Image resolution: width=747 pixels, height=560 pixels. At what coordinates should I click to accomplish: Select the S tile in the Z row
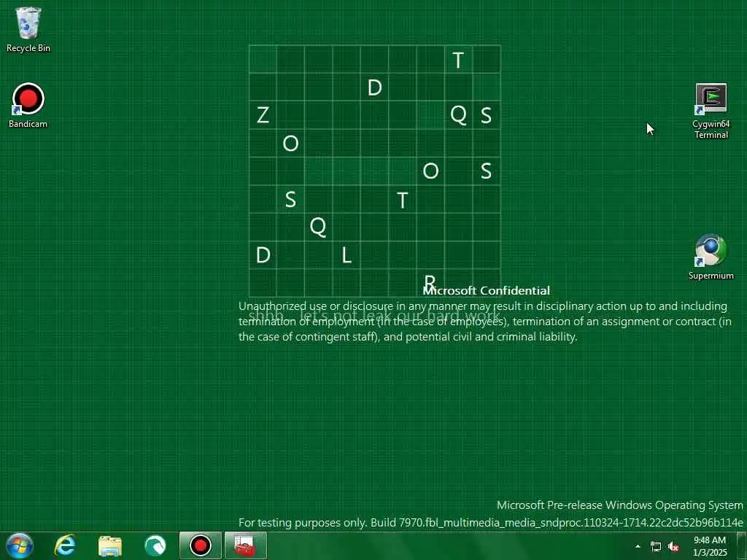click(487, 115)
